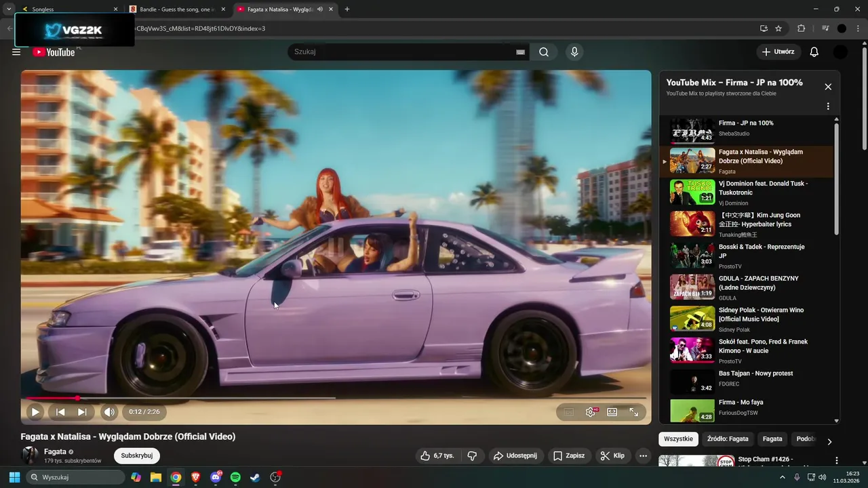This screenshot has height=488, width=868.
Task: Select the Wszystkie filter chip
Action: 678,439
